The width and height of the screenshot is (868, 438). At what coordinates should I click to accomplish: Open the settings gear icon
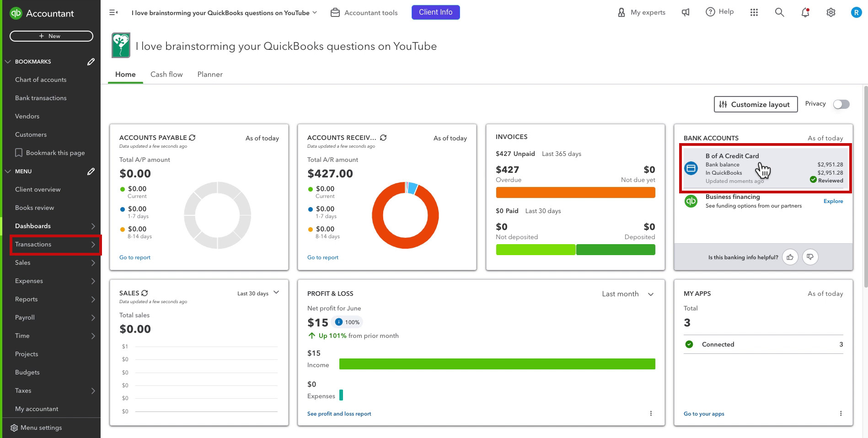point(831,12)
